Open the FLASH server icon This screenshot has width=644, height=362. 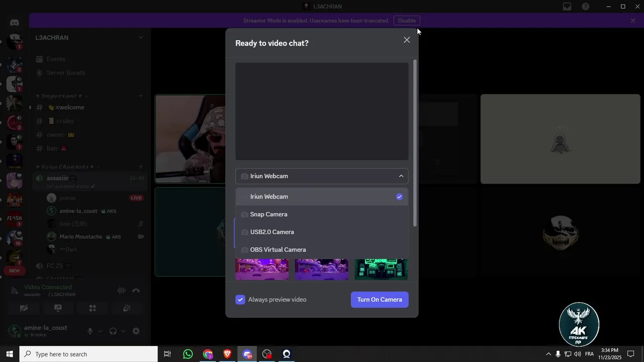15,218
